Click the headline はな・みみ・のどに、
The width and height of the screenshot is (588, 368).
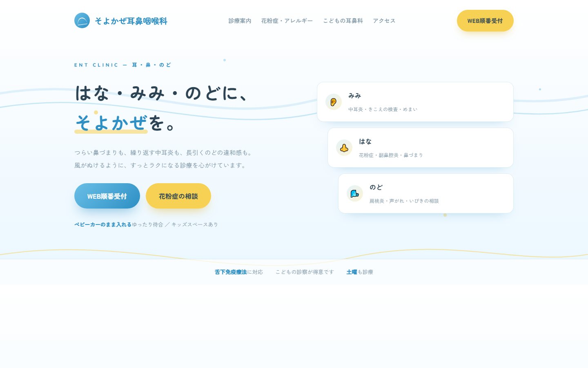point(163,93)
